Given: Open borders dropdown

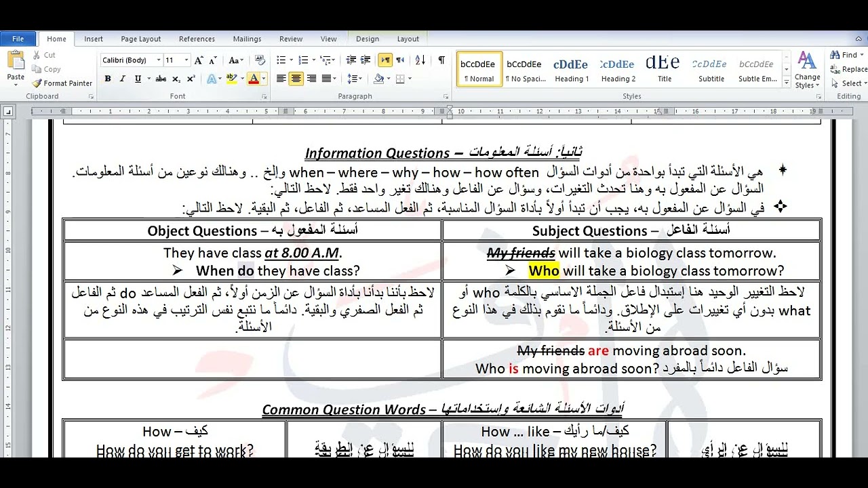Looking at the screenshot, I should click(410, 79).
